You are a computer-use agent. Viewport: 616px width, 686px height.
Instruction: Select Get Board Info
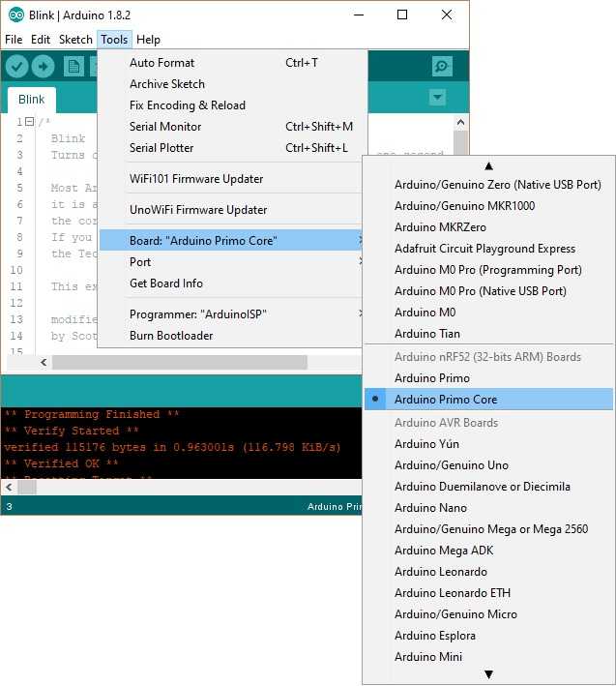pyautogui.click(x=165, y=283)
